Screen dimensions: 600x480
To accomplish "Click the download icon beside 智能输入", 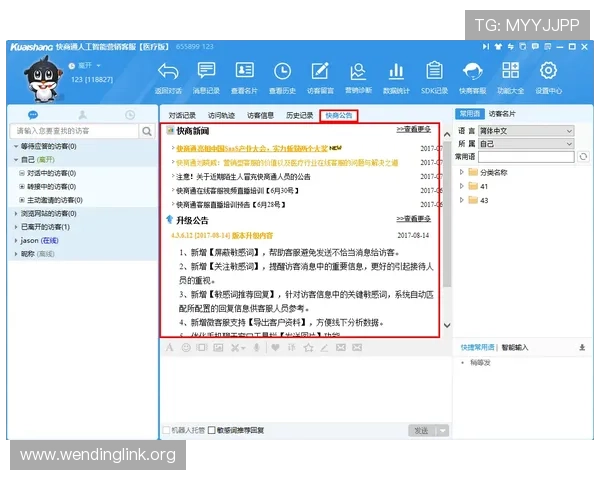I will tap(582, 348).
